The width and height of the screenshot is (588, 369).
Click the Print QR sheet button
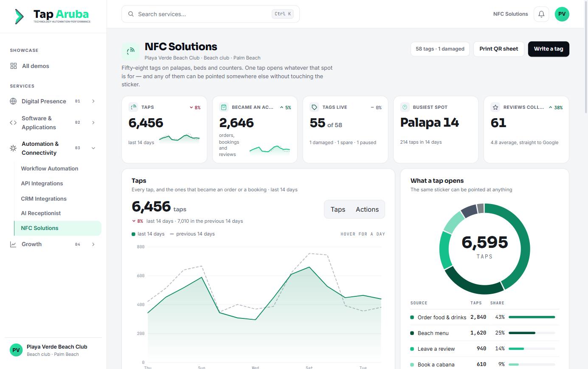[x=499, y=49]
